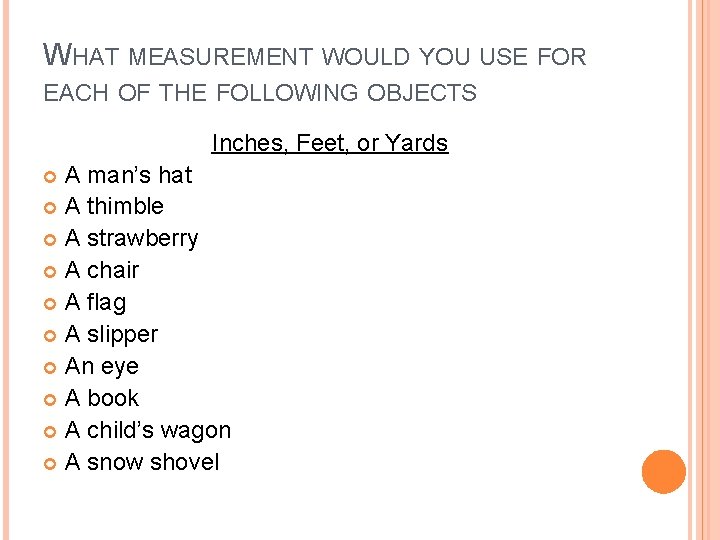This screenshot has width=720, height=540.
Task: Click the bullet beside A chair
Action: pos(50,272)
